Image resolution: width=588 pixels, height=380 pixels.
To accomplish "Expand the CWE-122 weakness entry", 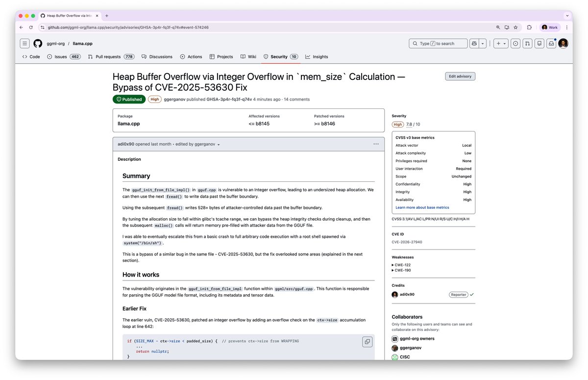I will click(401, 264).
